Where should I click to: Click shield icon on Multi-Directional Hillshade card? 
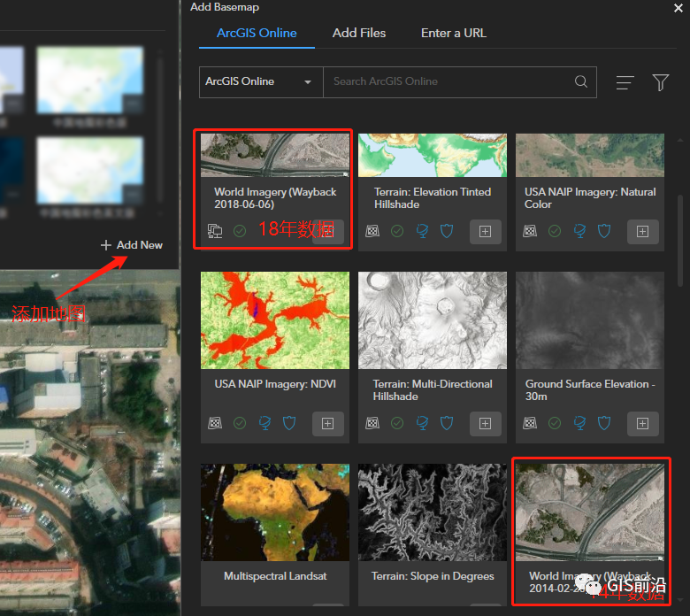[x=447, y=423]
